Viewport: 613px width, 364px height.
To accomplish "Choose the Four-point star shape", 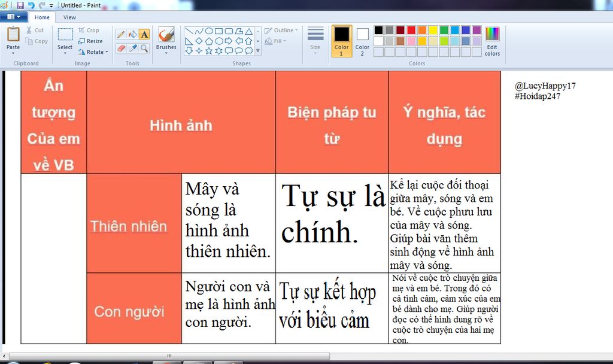I will [x=199, y=51].
